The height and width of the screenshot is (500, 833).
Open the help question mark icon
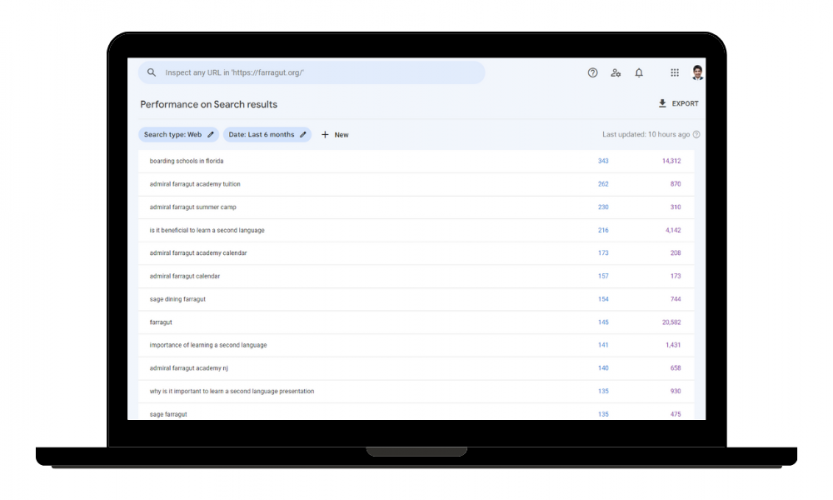[x=592, y=73]
